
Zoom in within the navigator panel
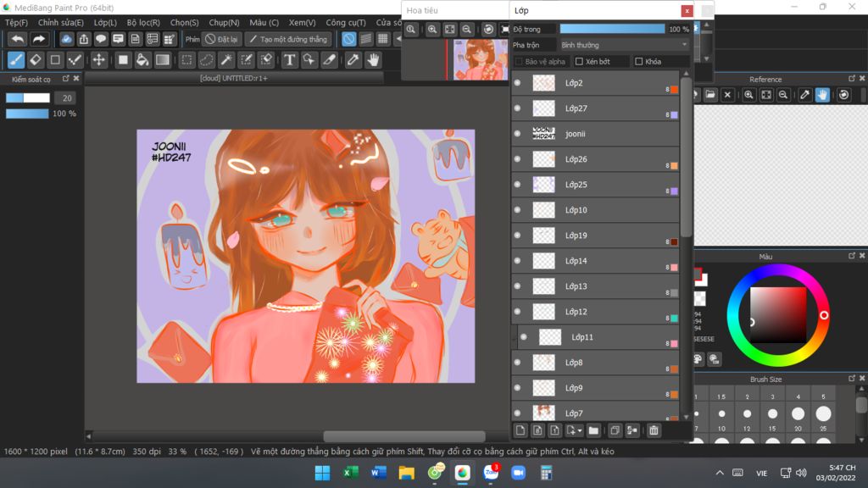pyautogui.click(x=432, y=30)
